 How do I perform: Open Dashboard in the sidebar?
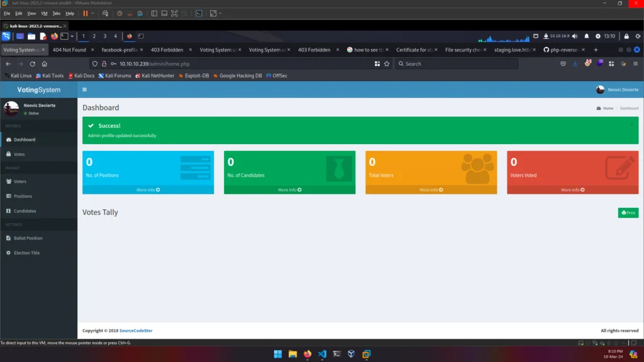click(x=38, y=140)
